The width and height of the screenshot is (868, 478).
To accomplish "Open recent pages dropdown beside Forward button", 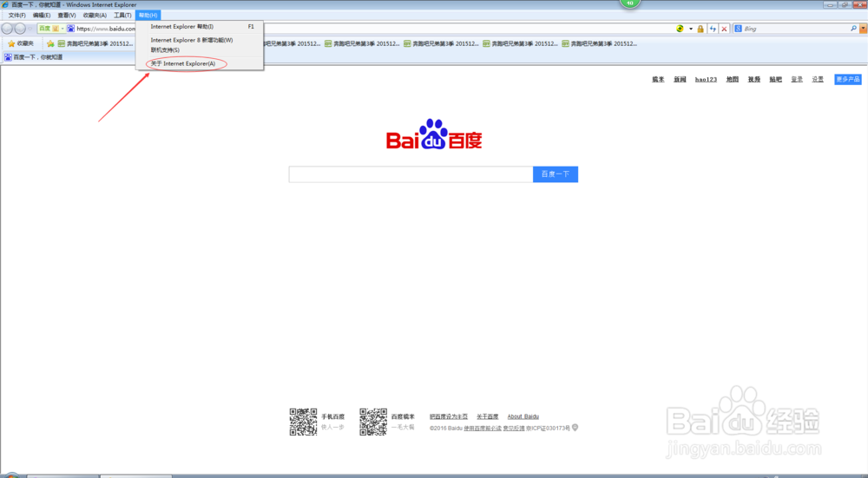I will (30, 29).
